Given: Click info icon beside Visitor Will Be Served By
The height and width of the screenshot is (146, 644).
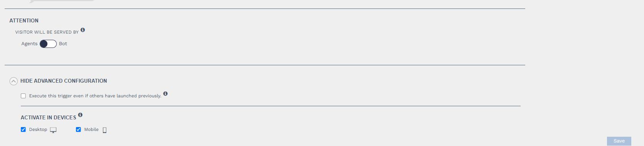Looking at the screenshot, I should pos(83,30).
